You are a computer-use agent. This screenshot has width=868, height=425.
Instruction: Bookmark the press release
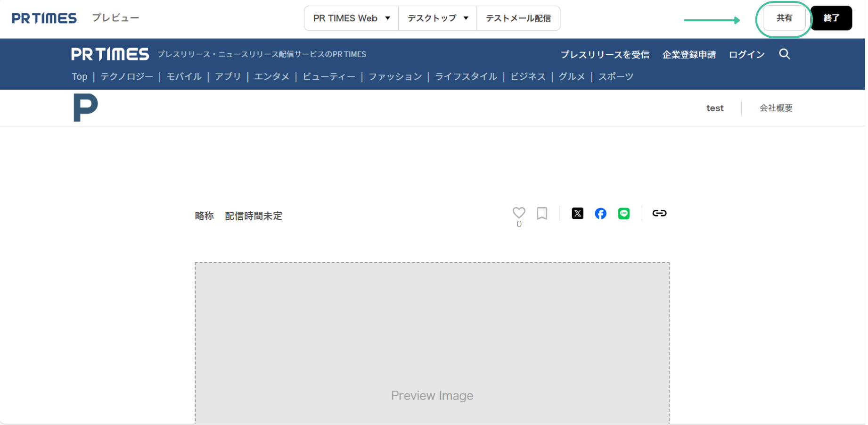542,213
